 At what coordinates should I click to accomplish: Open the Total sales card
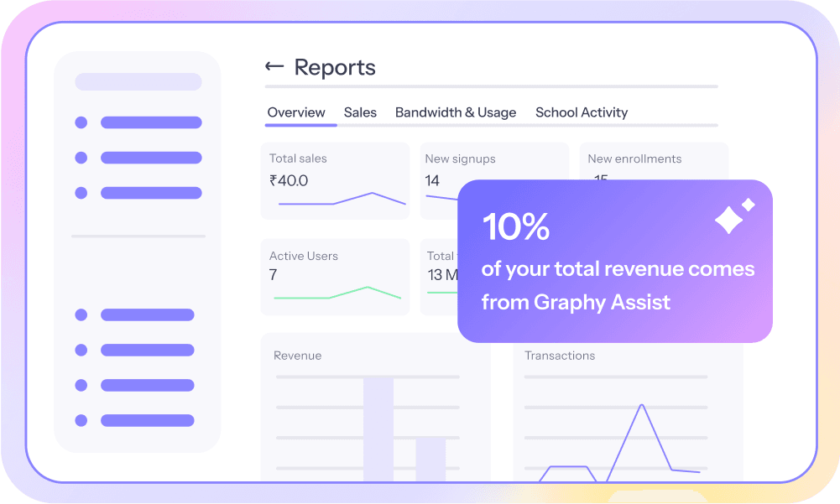coord(336,180)
